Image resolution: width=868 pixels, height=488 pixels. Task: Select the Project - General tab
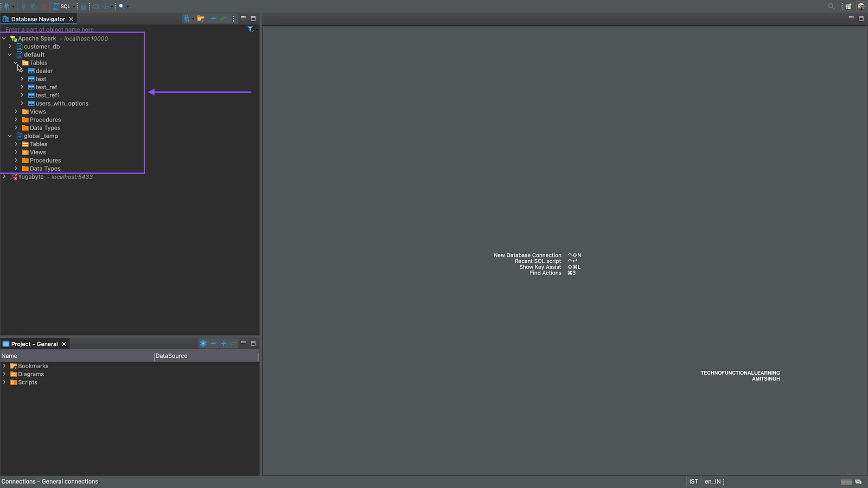click(34, 344)
